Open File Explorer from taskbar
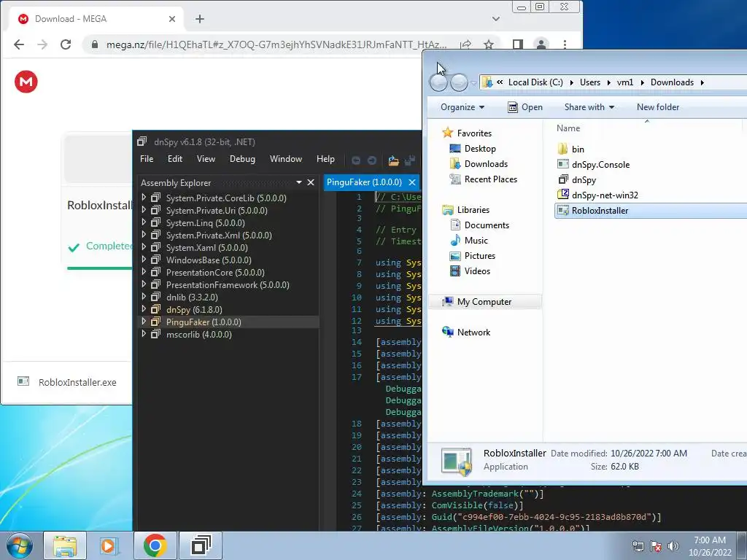Screen dimensions: 747x560 [65, 545]
